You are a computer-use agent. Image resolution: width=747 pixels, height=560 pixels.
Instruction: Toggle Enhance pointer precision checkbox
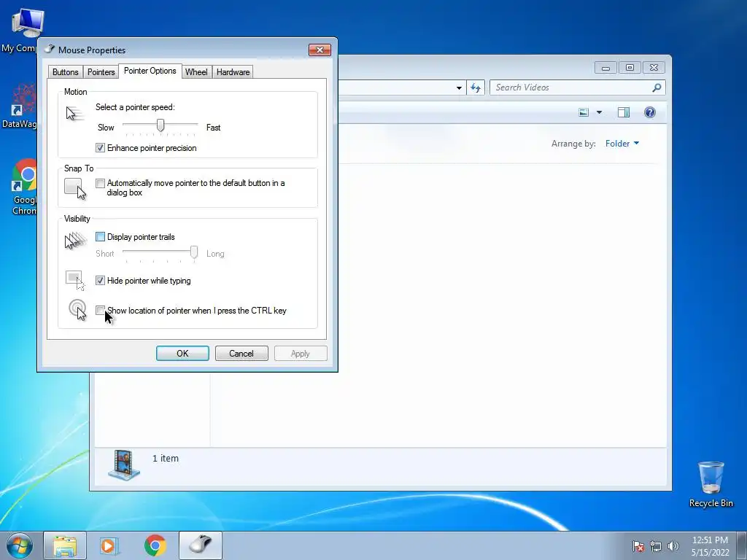tap(100, 147)
